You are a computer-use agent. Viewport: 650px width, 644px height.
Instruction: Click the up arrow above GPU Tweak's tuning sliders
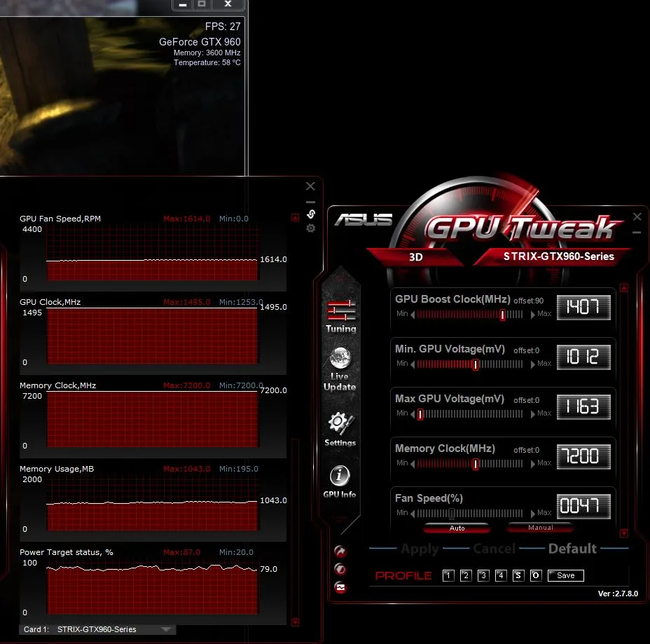pos(624,287)
